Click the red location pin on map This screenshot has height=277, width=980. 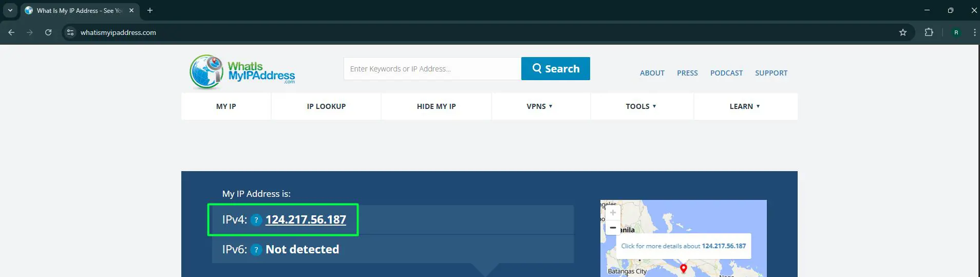tap(683, 269)
